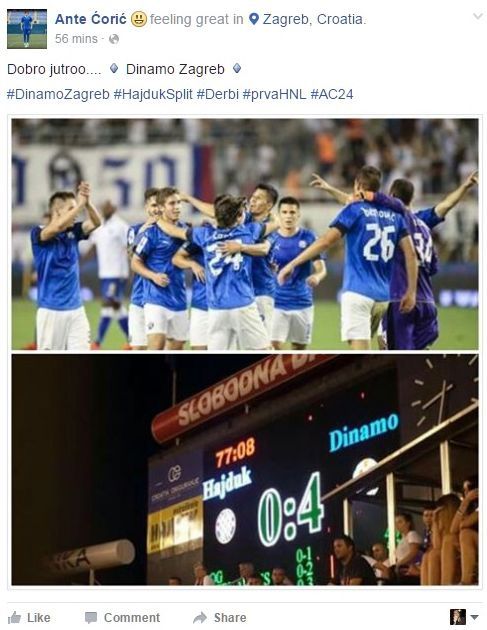View the players celebrating photo
Screen dimensions: 487x630
coord(245,234)
